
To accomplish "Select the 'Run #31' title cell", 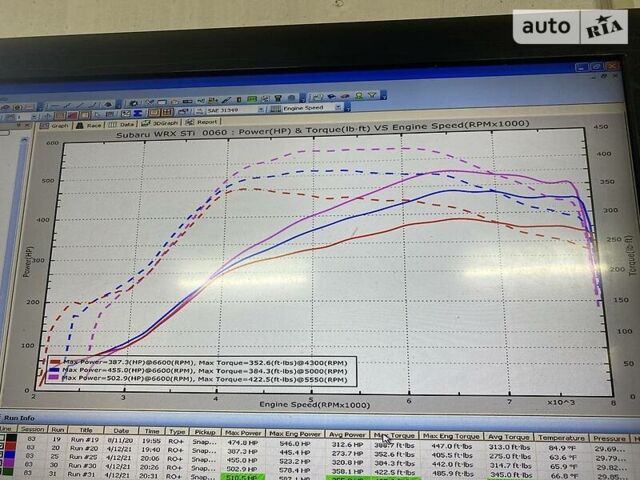I will (x=82, y=474).
